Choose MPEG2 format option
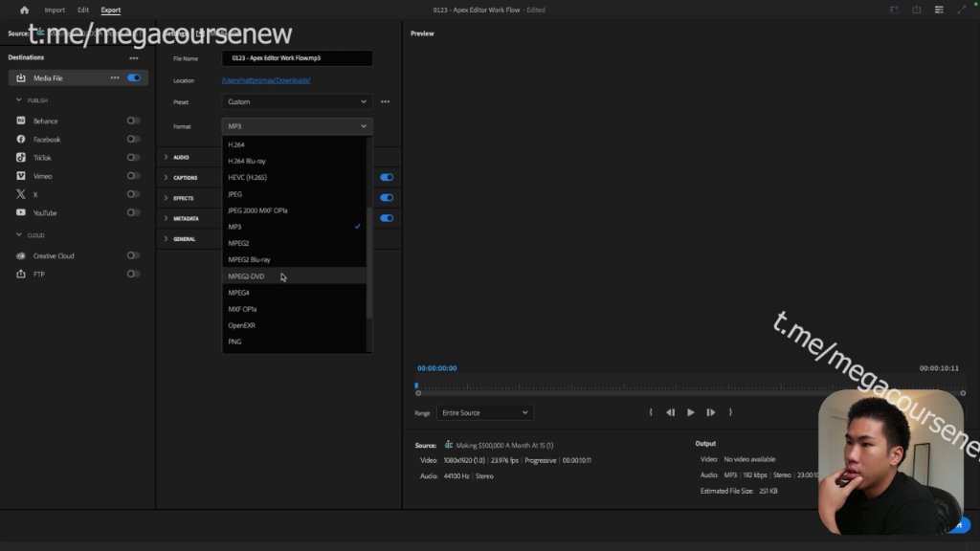 (294, 243)
